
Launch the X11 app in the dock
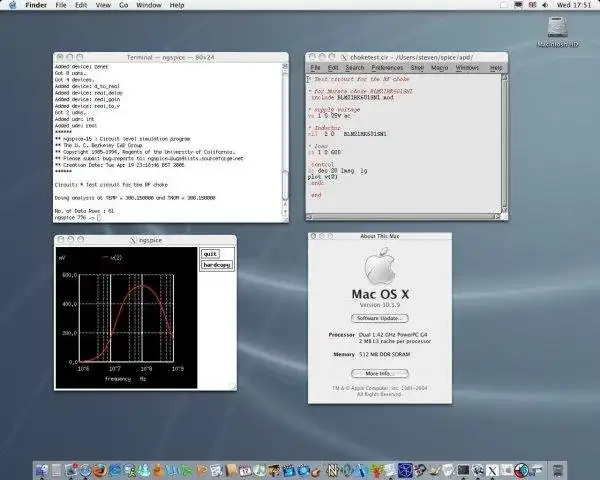click(491, 468)
